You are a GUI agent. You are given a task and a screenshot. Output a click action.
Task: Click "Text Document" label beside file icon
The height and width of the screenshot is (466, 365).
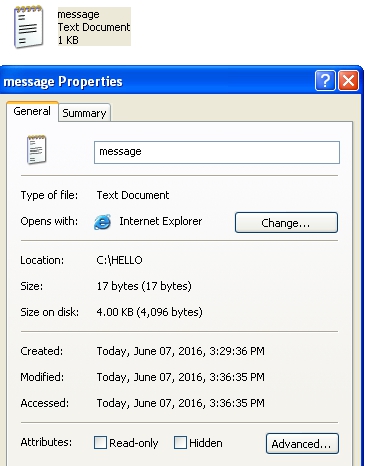(94, 27)
